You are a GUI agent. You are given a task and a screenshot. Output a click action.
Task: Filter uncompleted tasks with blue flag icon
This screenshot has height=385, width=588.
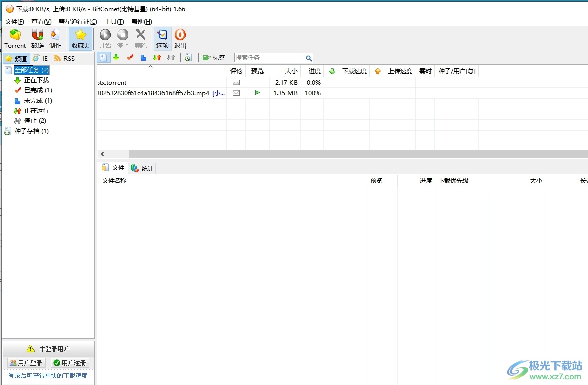pyautogui.click(x=143, y=58)
